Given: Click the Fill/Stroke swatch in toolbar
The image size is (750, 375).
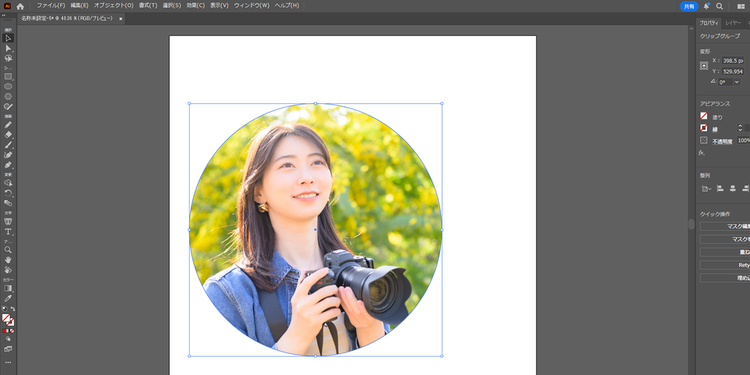Looking at the screenshot, I should point(8,320).
